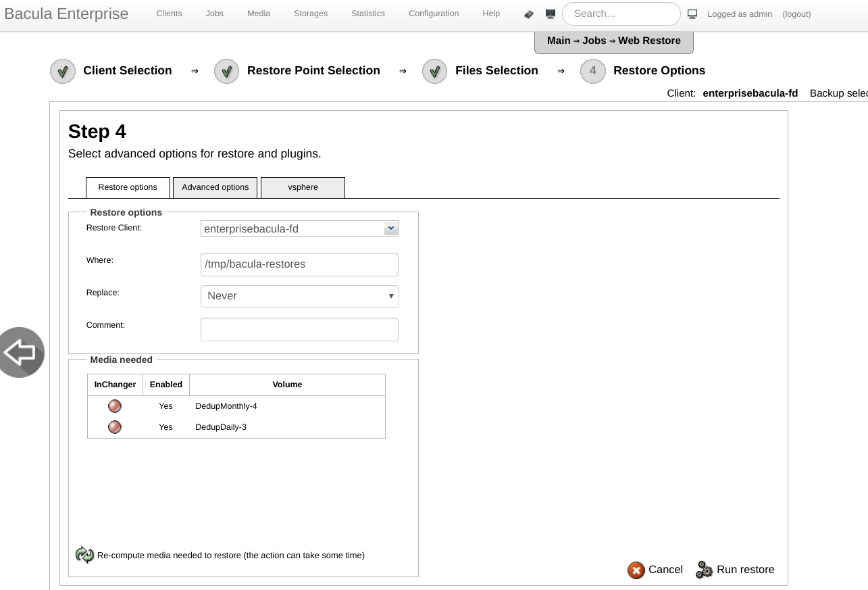Click the Restore Point Selection checkmark icon
Image resolution: width=868 pixels, height=590 pixels.
(x=227, y=71)
